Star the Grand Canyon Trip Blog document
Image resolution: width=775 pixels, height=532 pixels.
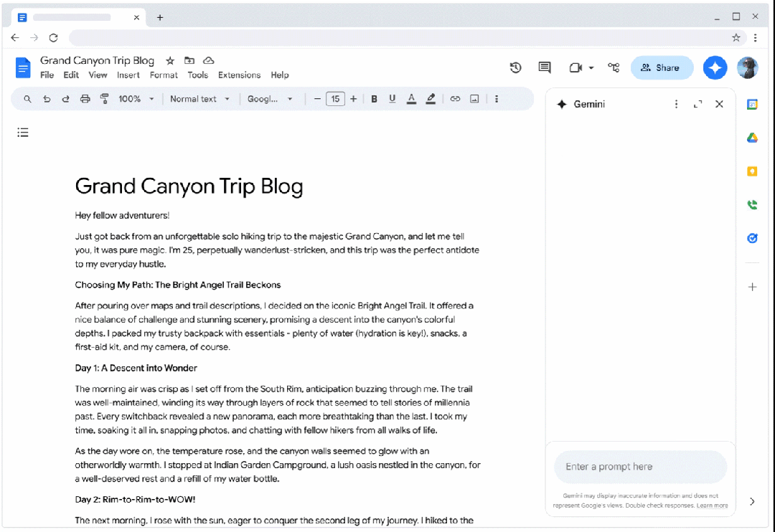coord(170,61)
